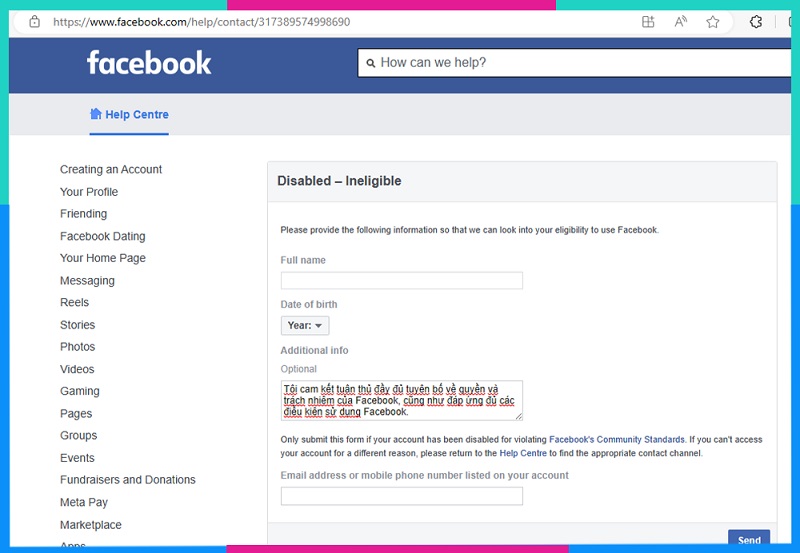Click the Read aloud icon

[681, 22]
